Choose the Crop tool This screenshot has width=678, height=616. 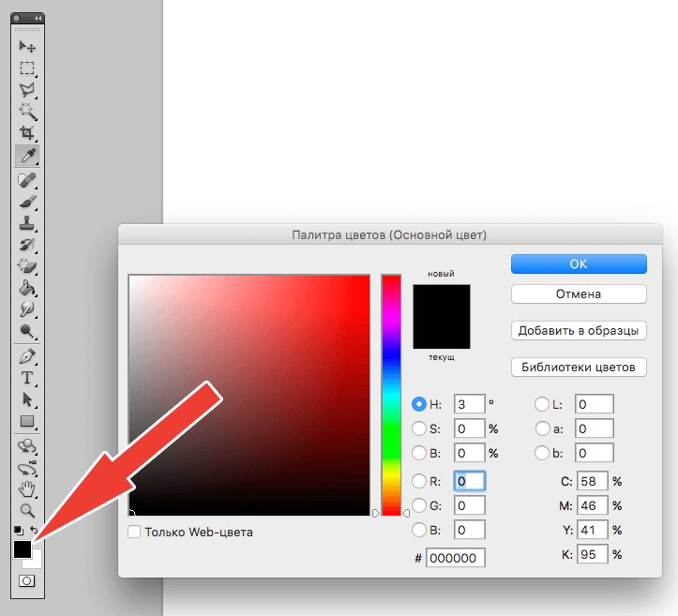click(x=28, y=133)
